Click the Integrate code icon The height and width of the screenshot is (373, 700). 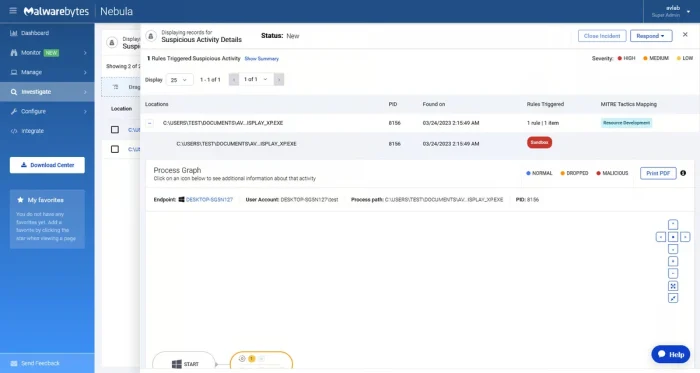pos(14,131)
